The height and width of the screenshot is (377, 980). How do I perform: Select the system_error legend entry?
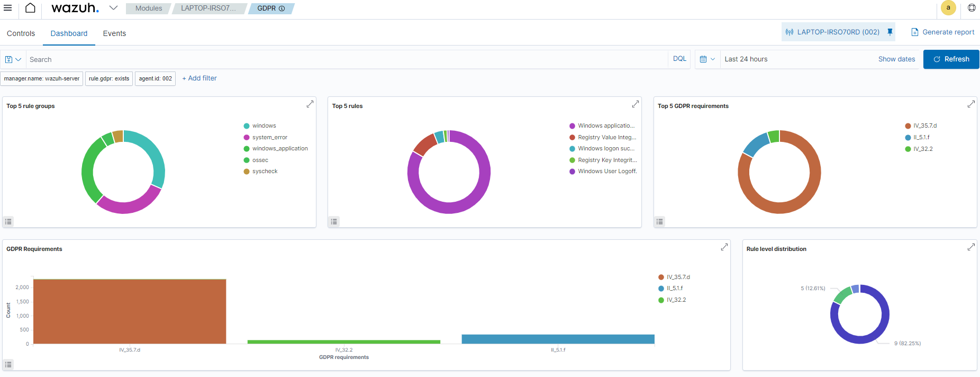point(265,137)
